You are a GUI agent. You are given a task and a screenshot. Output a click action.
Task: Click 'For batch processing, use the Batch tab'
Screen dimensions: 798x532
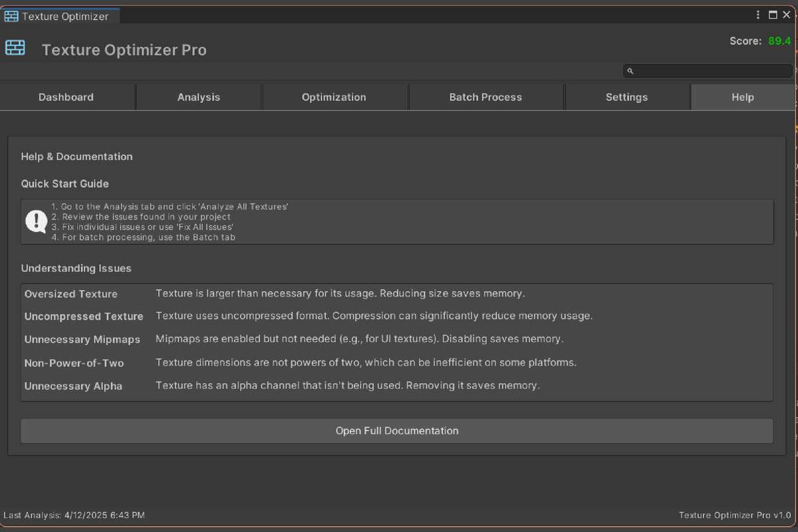(x=144, y=237)
